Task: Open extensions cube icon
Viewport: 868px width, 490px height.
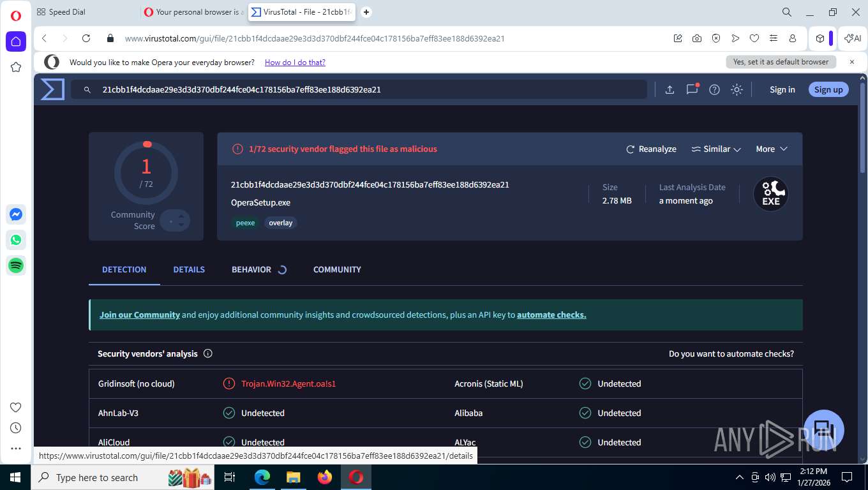Action: pos(820,38)
